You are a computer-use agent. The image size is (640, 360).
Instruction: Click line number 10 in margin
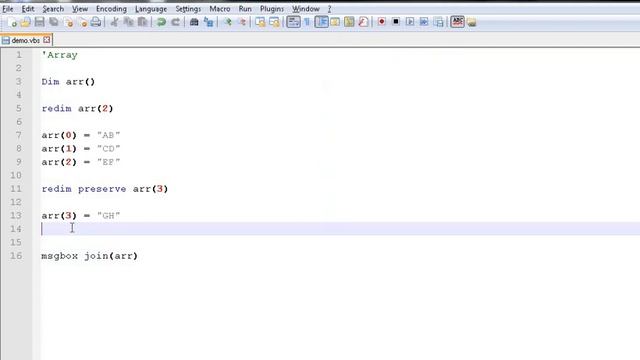point(16,176)
